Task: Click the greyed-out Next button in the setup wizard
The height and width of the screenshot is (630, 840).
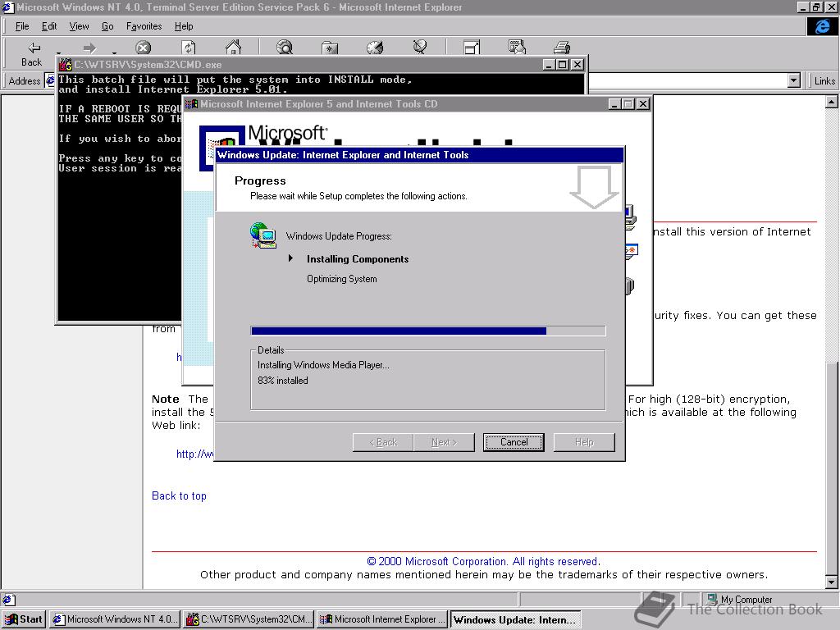Action: [x=444, y=442]
